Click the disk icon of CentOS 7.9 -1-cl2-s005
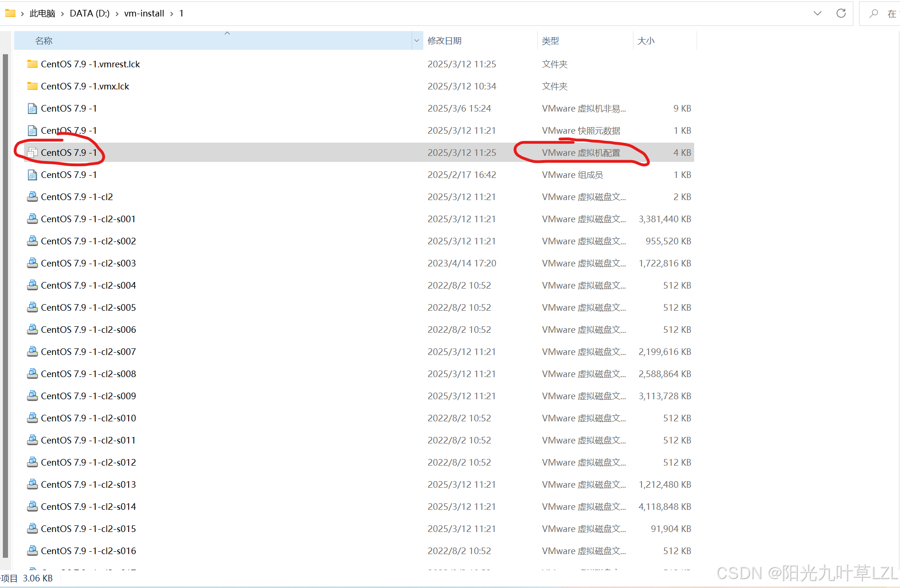The image size is (900, 588). click(x=32, y=307)
